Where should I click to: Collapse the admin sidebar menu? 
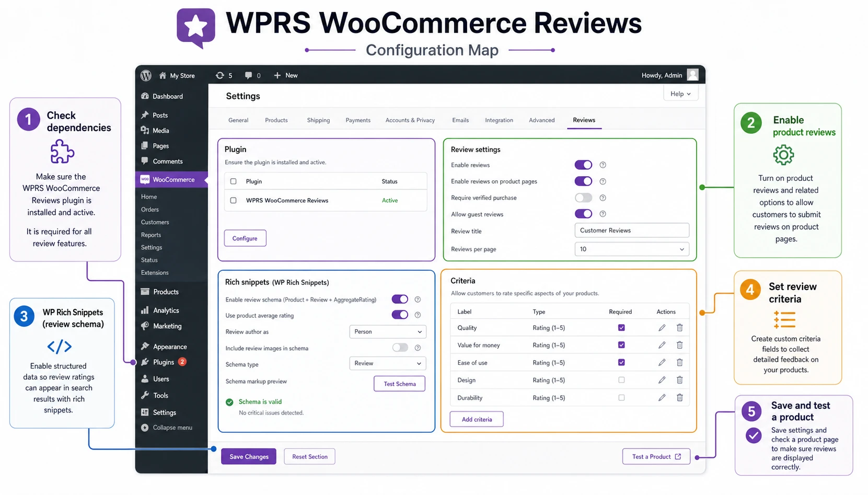(x=167, y=428)
